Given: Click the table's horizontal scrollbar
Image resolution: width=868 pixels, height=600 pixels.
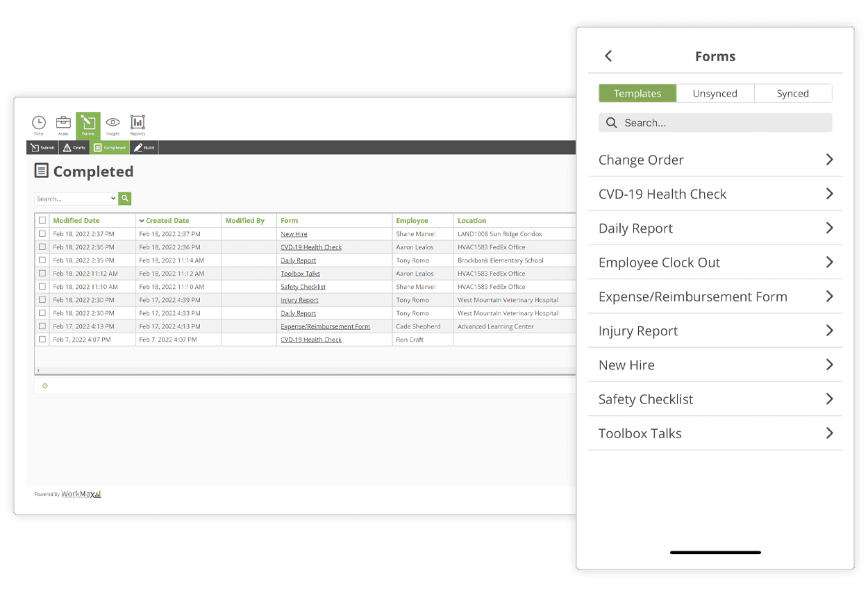Looking at the screenshot, I should (x=306, y=372).
